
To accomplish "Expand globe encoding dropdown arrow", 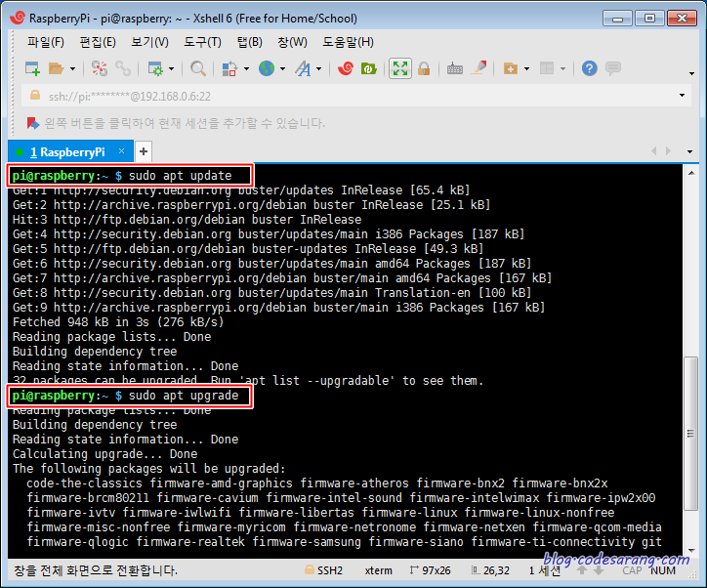I will point(283,69).
